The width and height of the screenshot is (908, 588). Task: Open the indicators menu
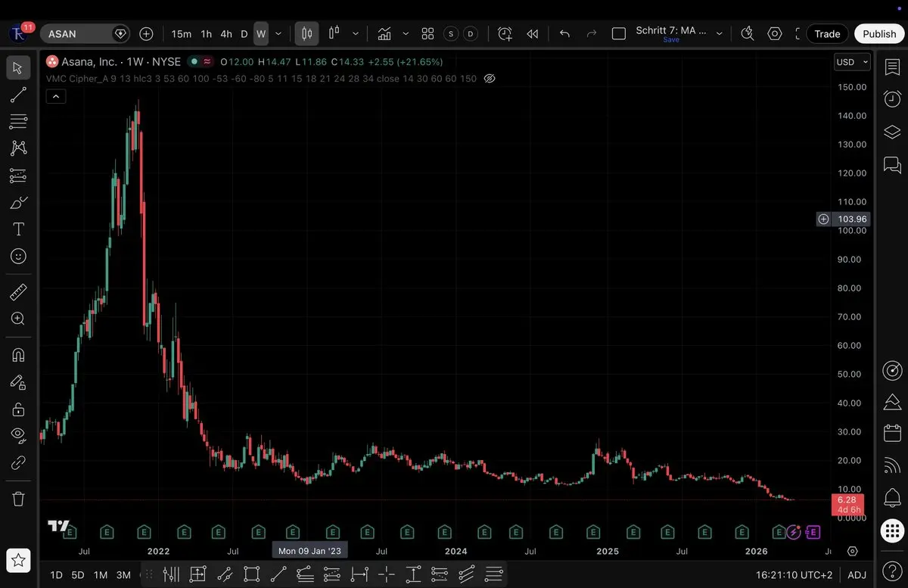click(384, 34)
